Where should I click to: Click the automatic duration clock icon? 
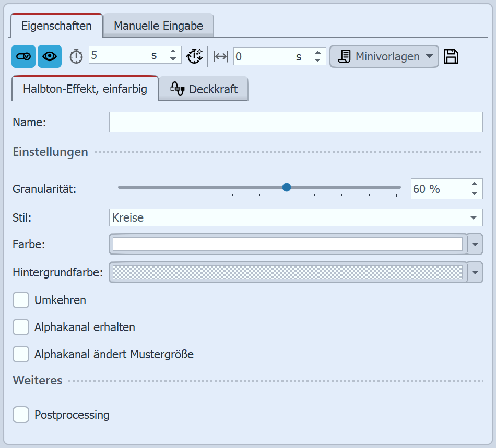[194, 56]
